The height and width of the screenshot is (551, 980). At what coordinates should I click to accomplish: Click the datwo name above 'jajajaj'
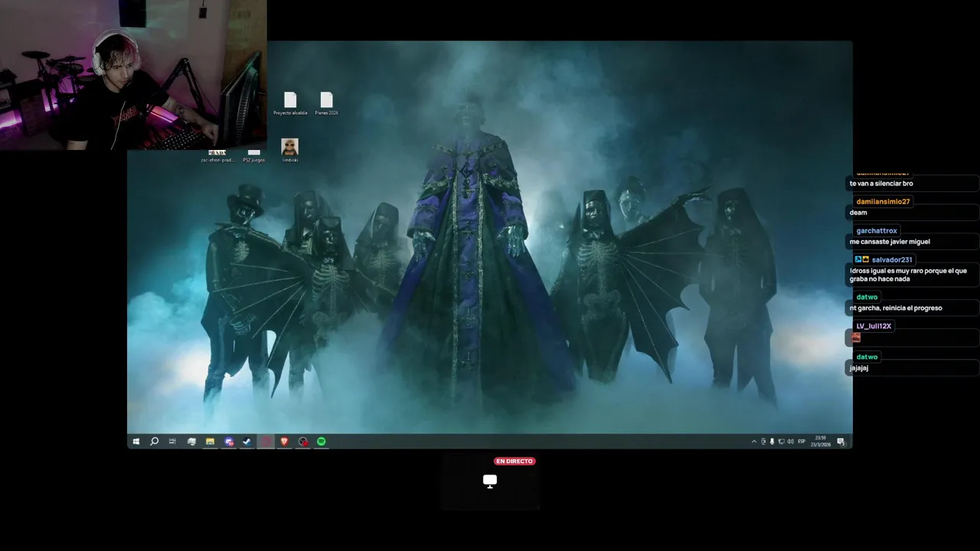point(867,357)
